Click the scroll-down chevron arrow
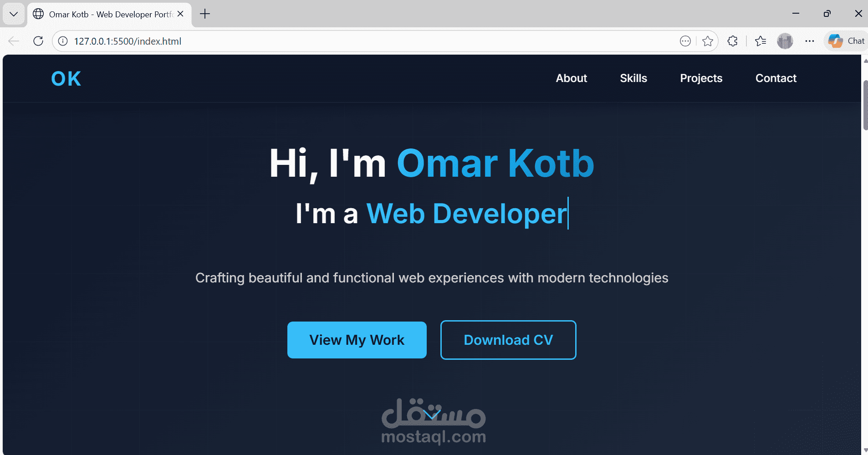This screenshot has width=868, height=455. coord(431,414)
